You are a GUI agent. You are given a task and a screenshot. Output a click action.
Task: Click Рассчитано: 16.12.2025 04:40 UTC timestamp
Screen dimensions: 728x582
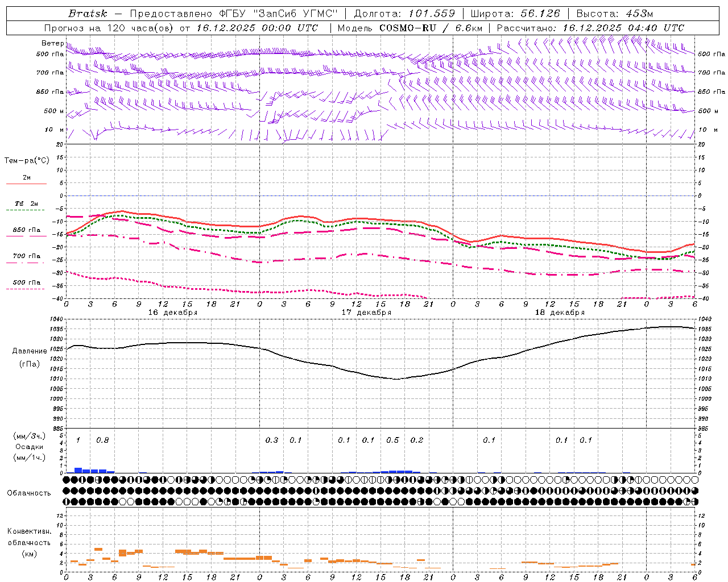pos(590,28)
